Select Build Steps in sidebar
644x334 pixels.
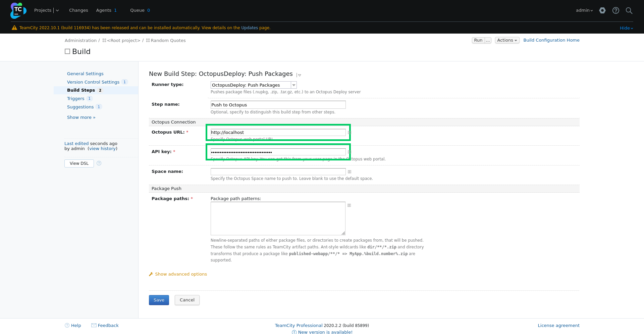81,90
